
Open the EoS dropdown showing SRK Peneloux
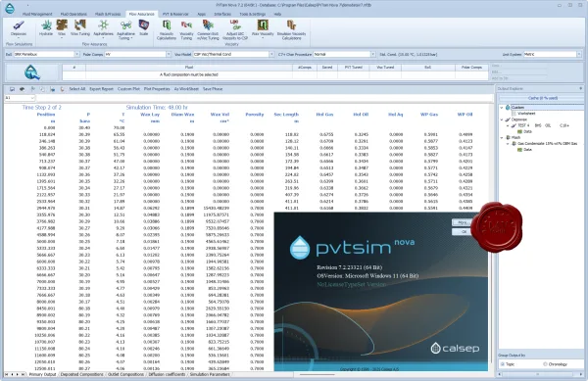point(76,54)
